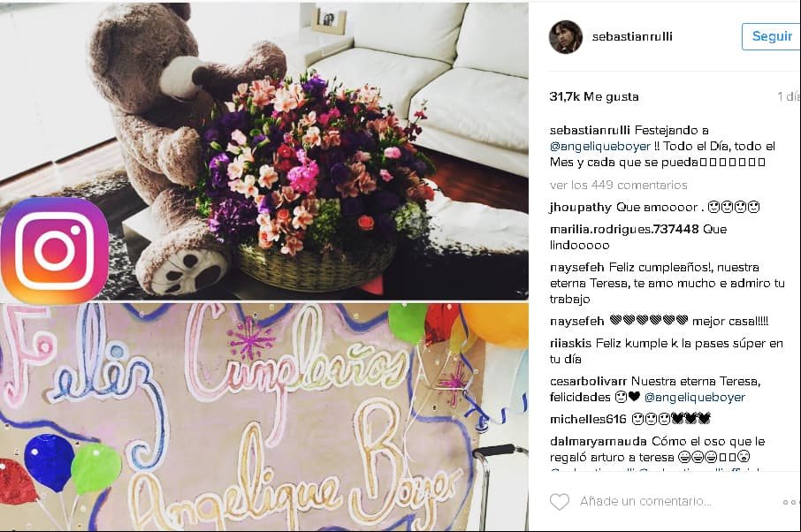This screenshot has width=801, height=532.
Task: Open marilia.rodrigues.737448 profile link
Action: (x=624, y=229)
